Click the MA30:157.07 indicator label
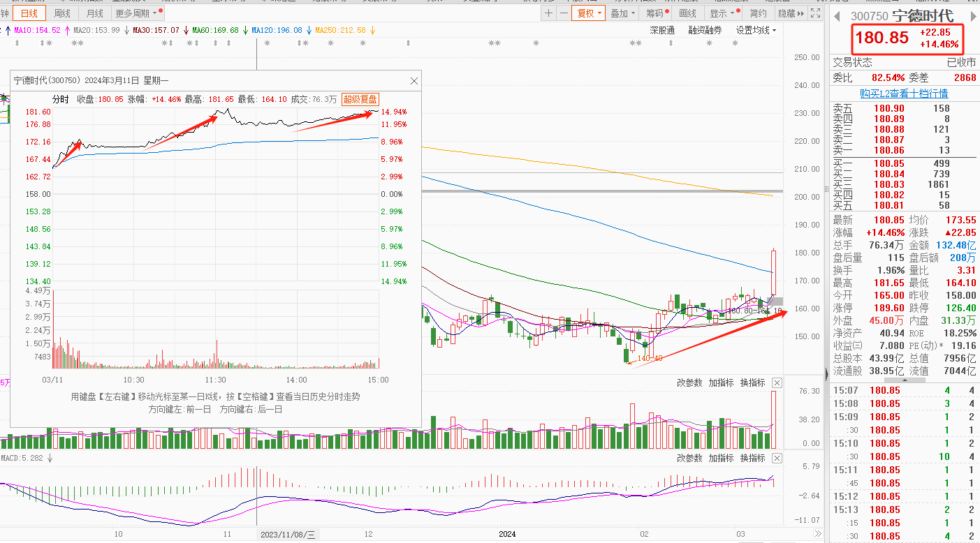 [156, 31]
